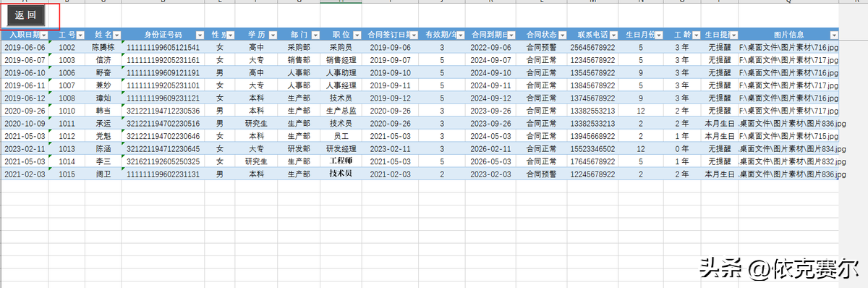Click the 研发部 department cell
Image resolution: width=868 pixels, height=288 pixels.
point(299,148)
